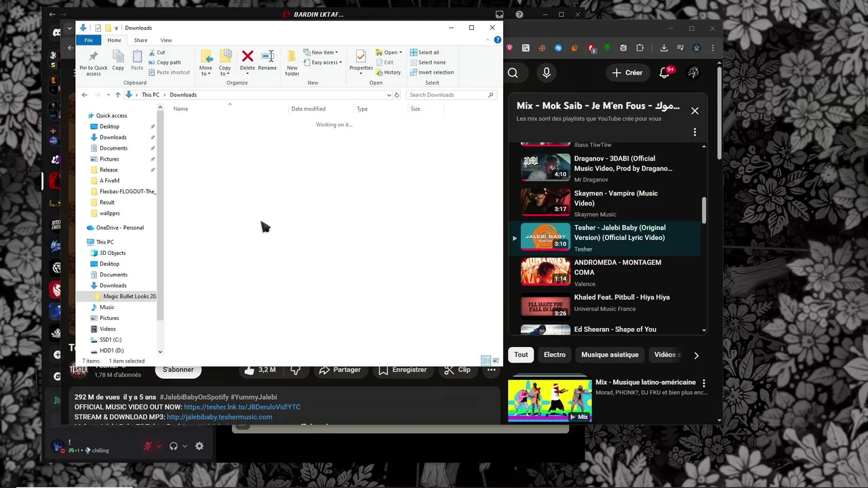Switch Explorer to large icons view
868x488 pixels.
496,361
